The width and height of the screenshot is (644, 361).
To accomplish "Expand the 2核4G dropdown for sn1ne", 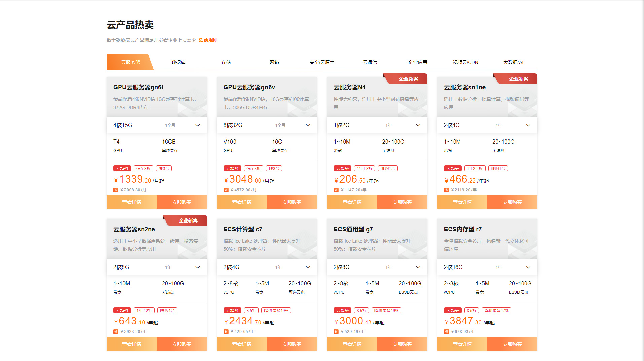I will pos(487,125).
